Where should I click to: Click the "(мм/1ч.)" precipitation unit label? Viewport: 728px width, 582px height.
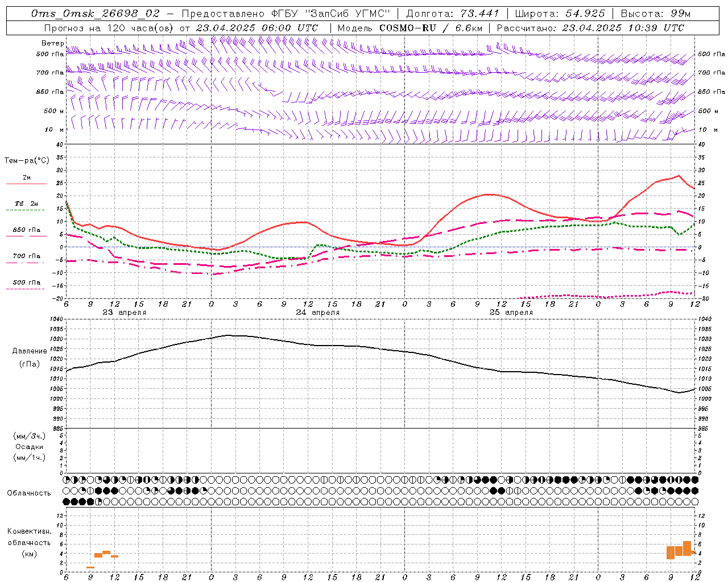pos(30,458)
